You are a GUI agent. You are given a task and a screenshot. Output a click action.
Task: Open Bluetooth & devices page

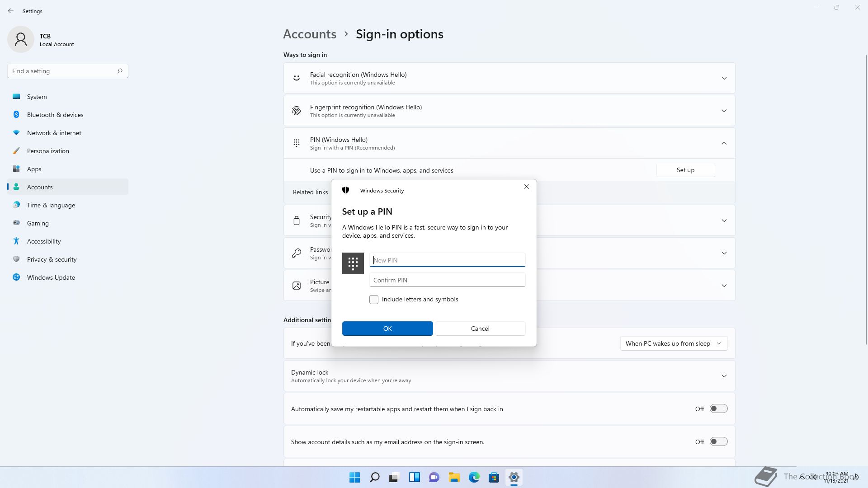pos(68,115)
